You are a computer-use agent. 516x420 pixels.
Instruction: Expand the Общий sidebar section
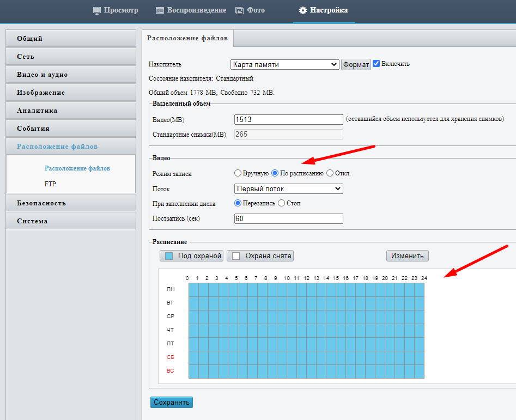tap(71, 39)
